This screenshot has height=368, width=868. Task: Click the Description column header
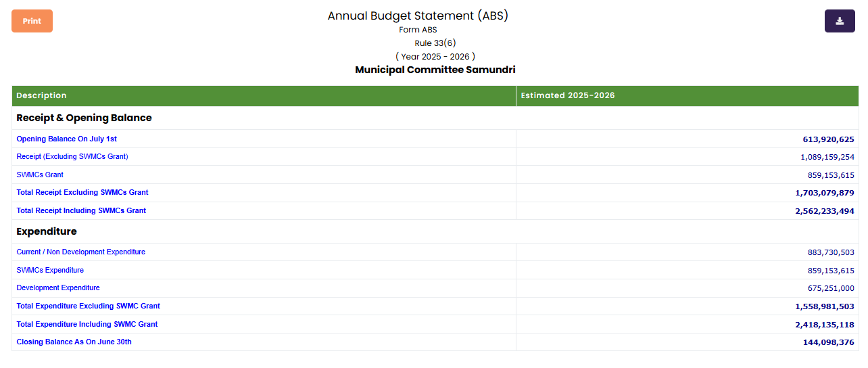pyautogui.click(x=42, y=95)
